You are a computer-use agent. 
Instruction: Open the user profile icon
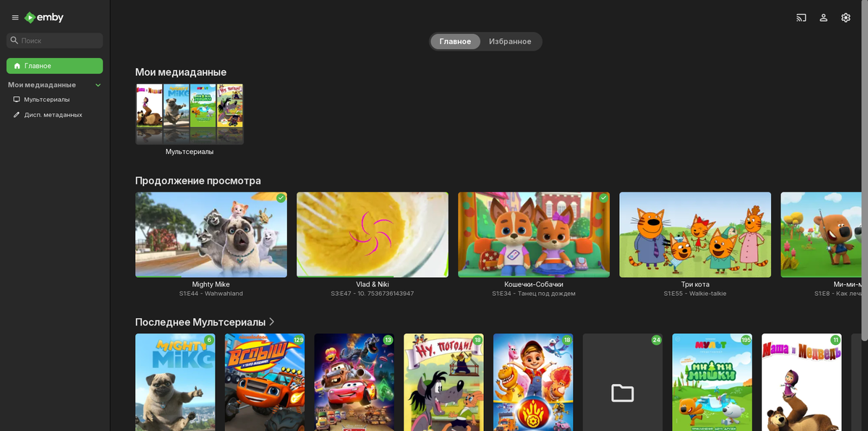pos(823,17)
